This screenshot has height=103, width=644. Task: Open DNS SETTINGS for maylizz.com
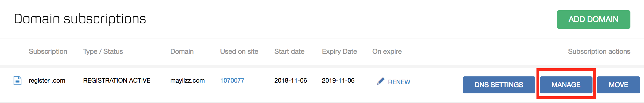point(499,85)
